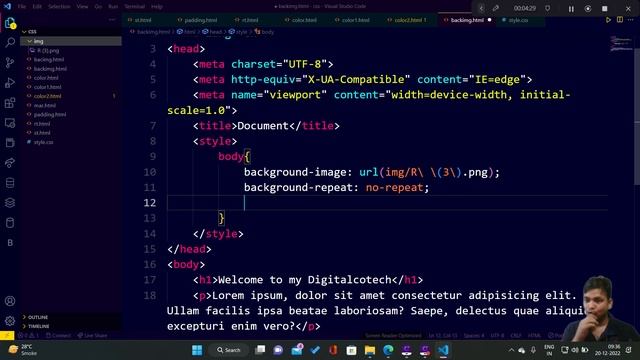Click the weather widget showing 28°C

[x=23, y=350]
